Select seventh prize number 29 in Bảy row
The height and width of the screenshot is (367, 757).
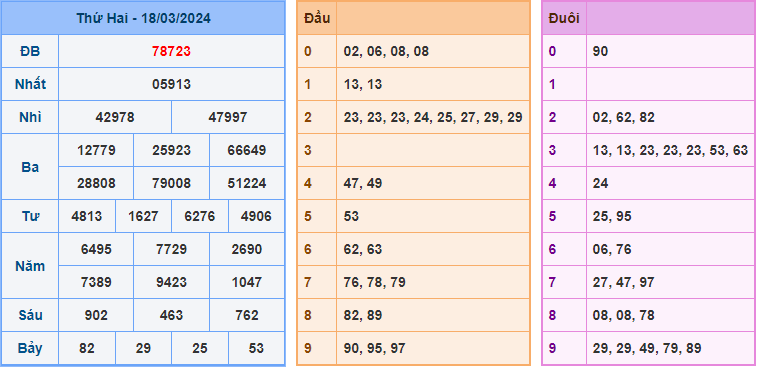pos(143,348)
